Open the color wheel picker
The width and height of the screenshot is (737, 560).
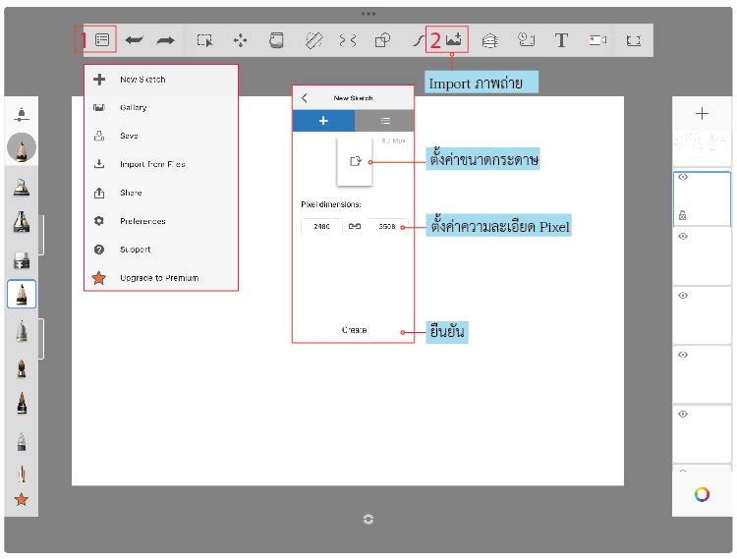[x=702, y=494]
